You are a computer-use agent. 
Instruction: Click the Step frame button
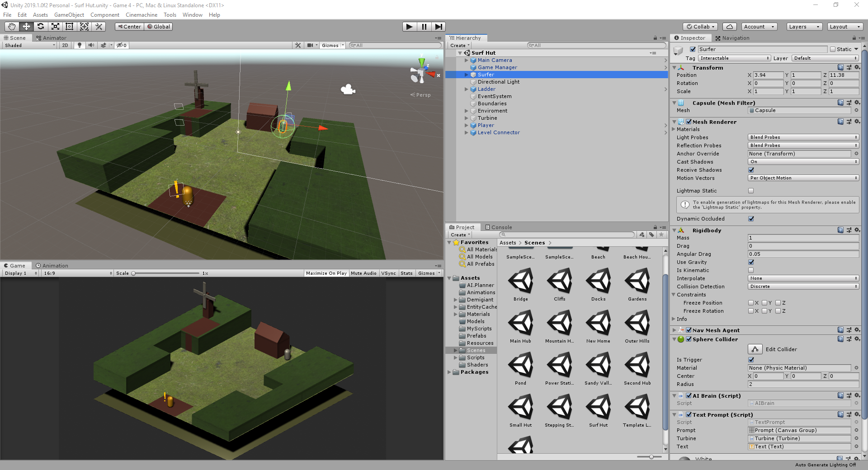tap(439, 27)
